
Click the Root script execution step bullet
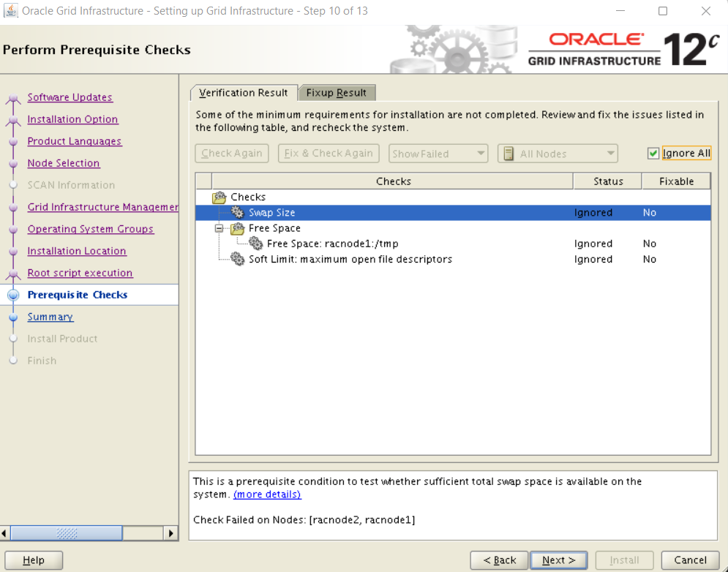(x=13, y=274)
